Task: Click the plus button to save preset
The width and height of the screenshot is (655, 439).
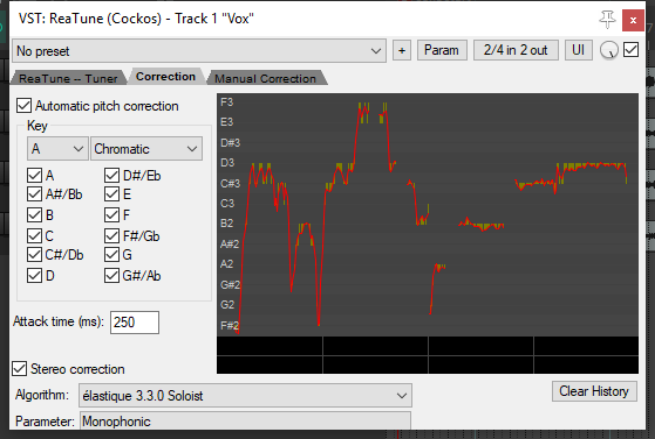Action: point(401,51)
